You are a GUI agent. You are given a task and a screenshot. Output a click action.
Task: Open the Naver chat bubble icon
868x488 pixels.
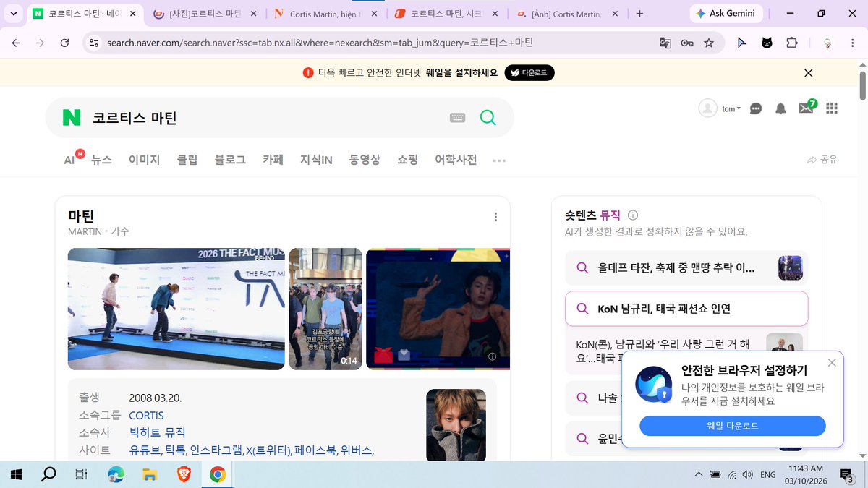[756, 108]
